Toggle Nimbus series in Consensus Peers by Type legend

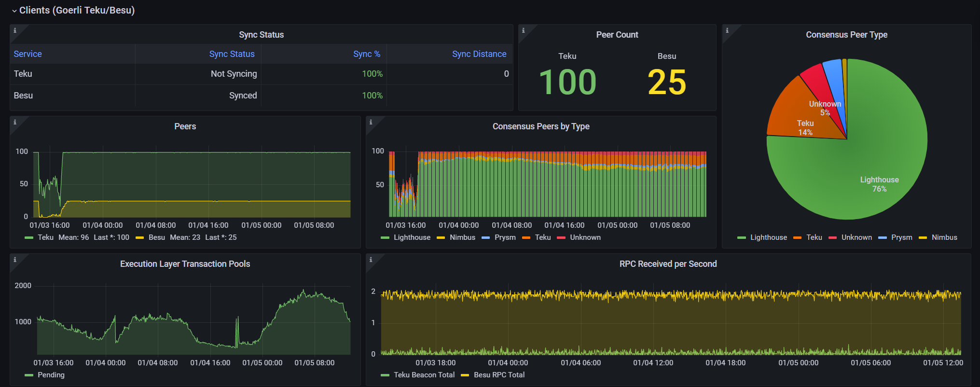coord(462,237)
